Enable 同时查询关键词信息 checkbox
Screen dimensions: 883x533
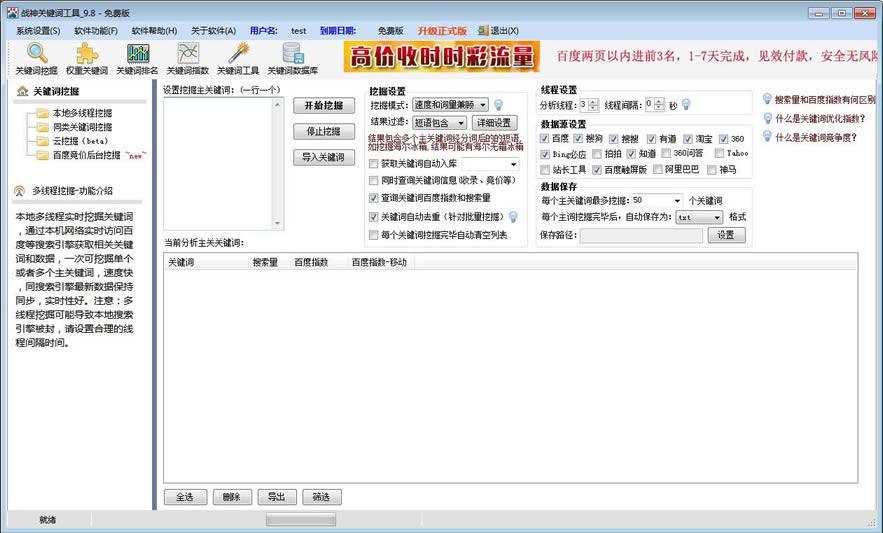click(373, 180)
